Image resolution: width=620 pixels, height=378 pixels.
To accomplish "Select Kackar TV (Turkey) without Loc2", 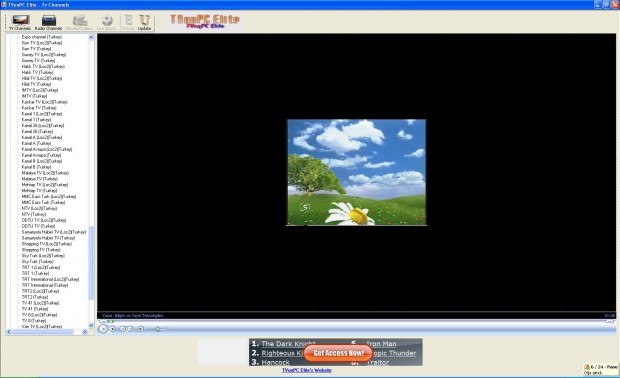I will click(39, 108).
